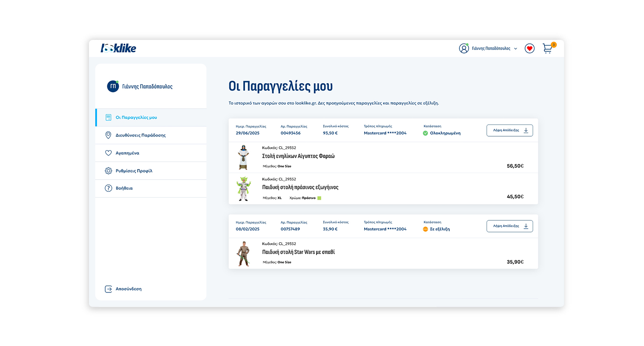Open Οι Παραγγελίες μου in the sidebar
The height and width of the screenshot is (346, 644).
(x=136, y=117)
